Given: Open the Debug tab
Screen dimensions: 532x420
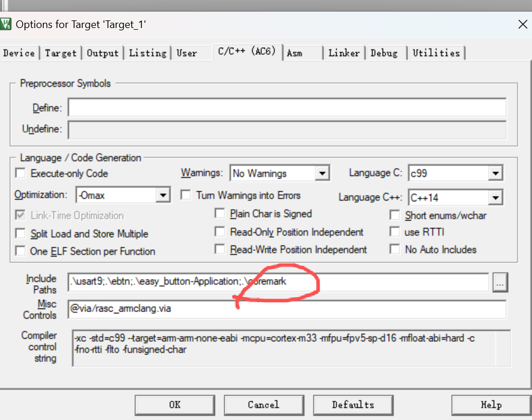Looking at the screenshot, I should coord(384,53).
